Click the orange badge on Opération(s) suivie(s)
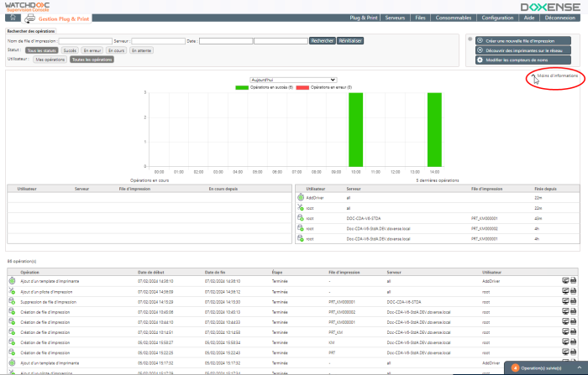The image size is (588, 375). point(515,368)
